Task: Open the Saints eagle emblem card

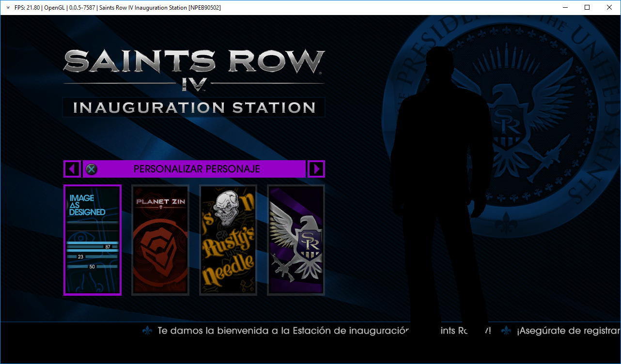Action: [296, 240]
